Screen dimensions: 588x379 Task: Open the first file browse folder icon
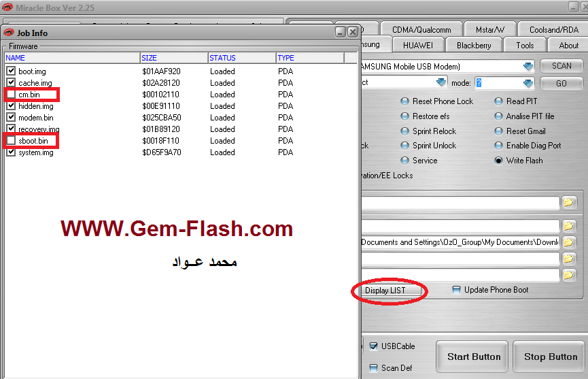569,203
